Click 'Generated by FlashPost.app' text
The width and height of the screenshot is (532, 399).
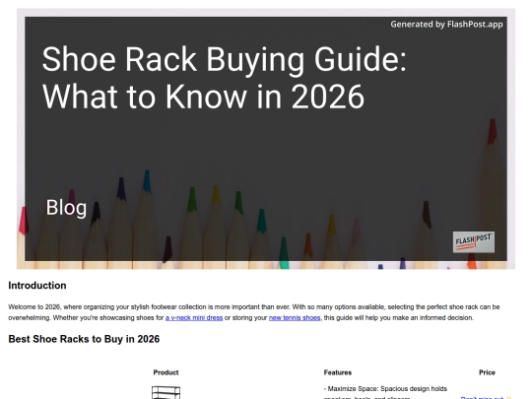[x=446, y=25]
